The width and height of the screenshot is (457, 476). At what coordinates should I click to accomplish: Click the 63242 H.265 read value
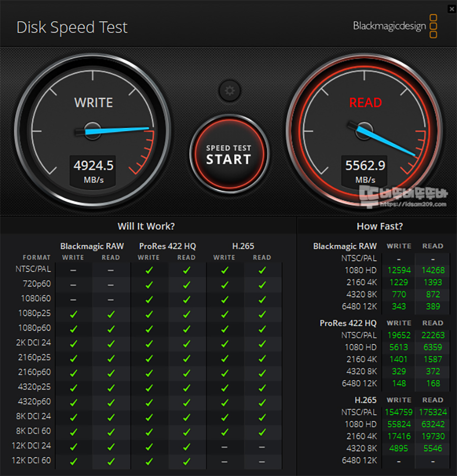point(433,424)
